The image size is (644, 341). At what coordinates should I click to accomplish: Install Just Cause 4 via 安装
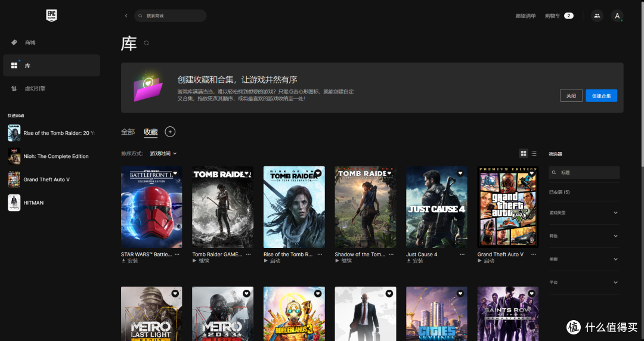tap(415, 261)
